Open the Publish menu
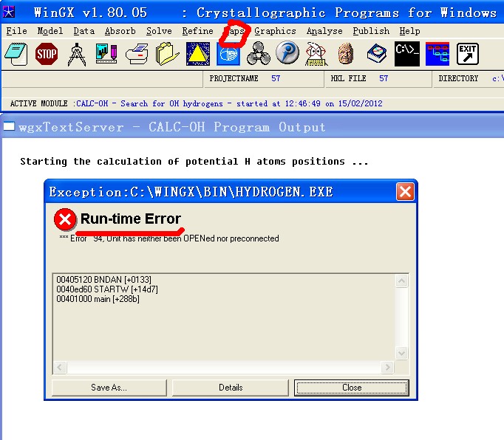Screen dimensions: 504x440 point(371,31)
